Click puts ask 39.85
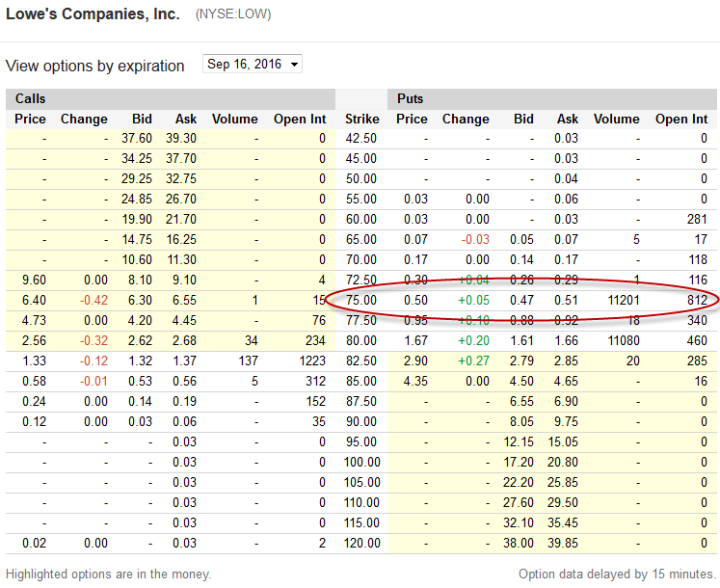The height and width of the screenshot is (588, 720). (563, 543)
